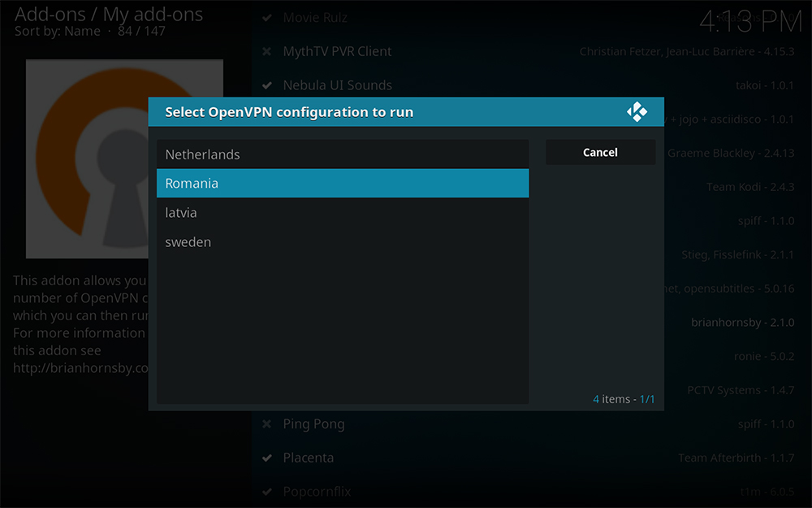The height and width of the screenshot is (508, 812).
Task: Click the 'ronie - 5.0.2' author text
Action: click(x=764, y=356)
